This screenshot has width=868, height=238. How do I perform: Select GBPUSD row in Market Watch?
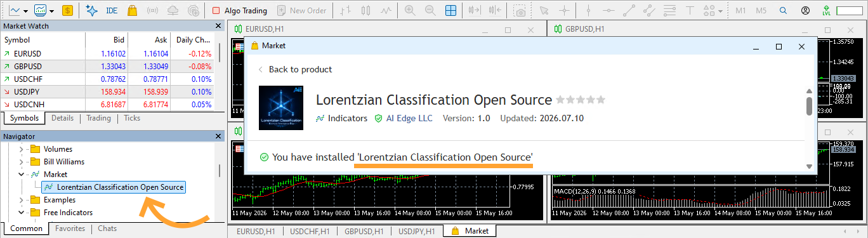coord(108,67)
